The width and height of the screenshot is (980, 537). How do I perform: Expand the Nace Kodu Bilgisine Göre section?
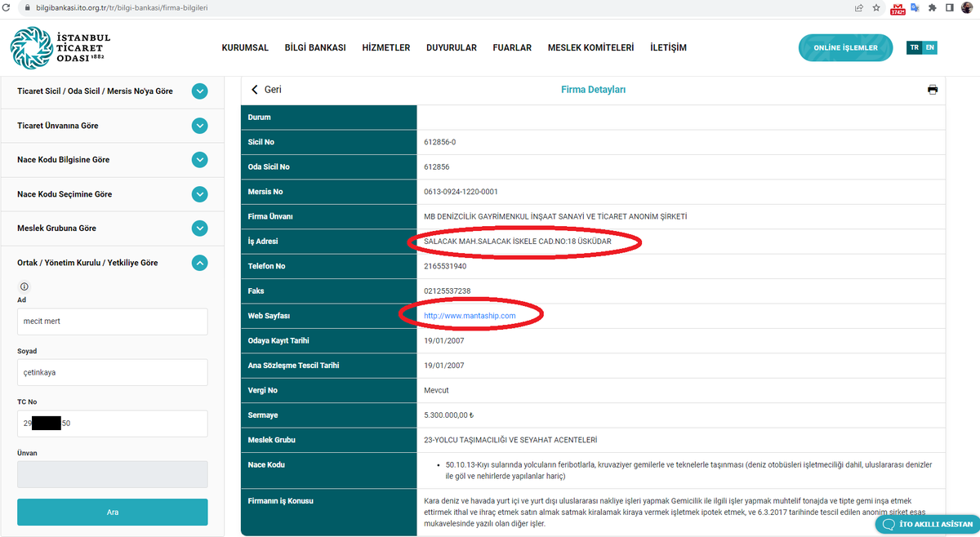[200, 160]
